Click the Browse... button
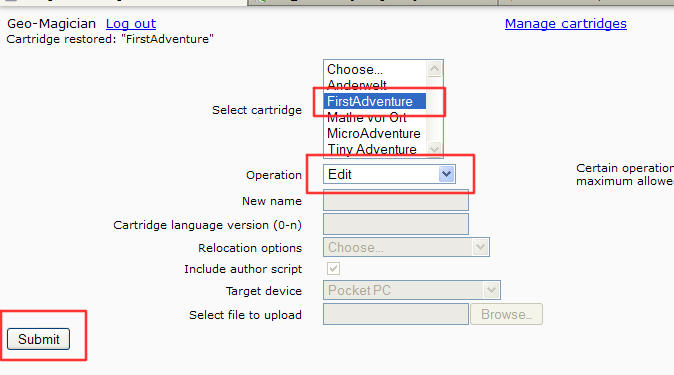Viewport: 674px width, 375px height. pyautogui.click(x=506, y=314)
